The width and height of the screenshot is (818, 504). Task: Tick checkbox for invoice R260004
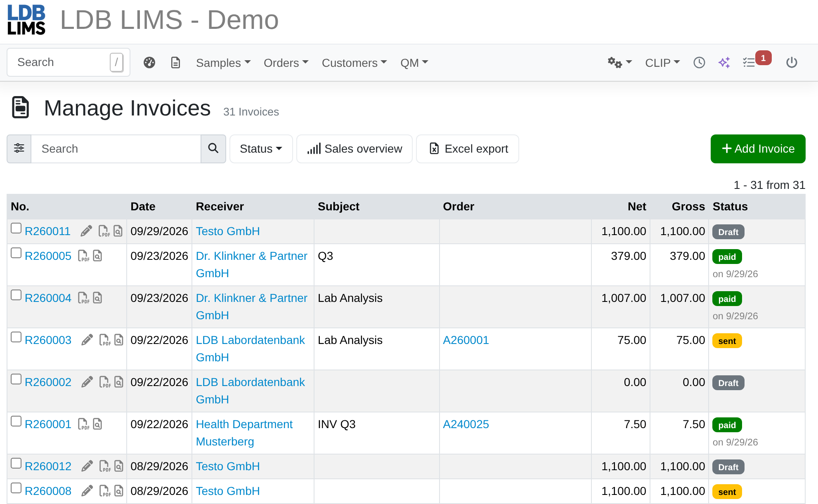(x=16, y=295)
